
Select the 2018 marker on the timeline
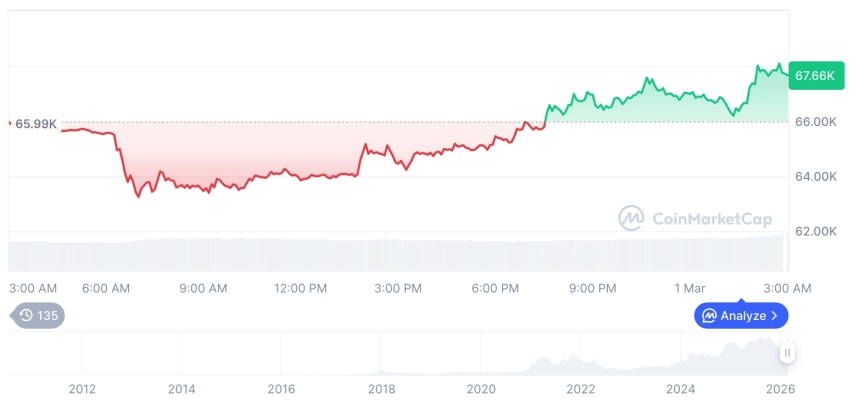point(381,388)
